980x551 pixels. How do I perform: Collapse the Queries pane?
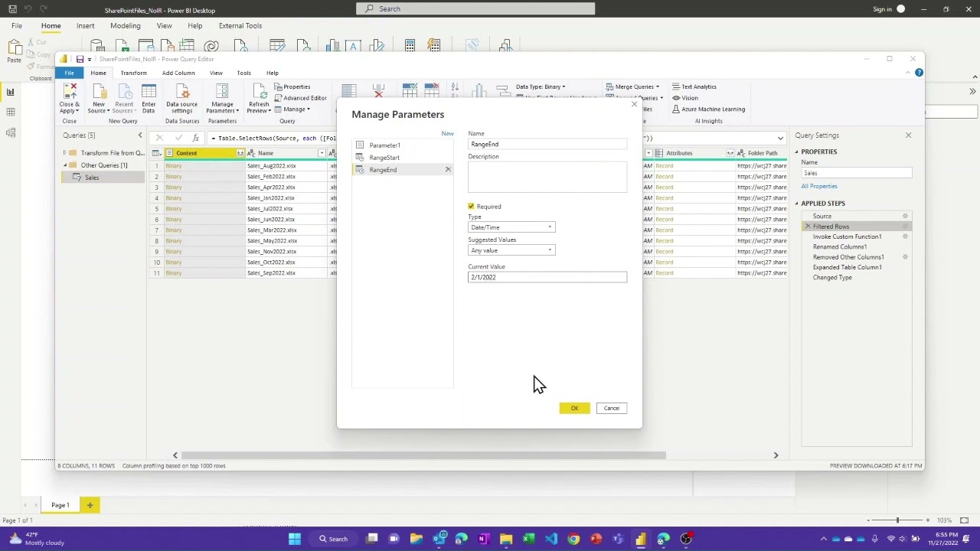(x=139, y=135)
